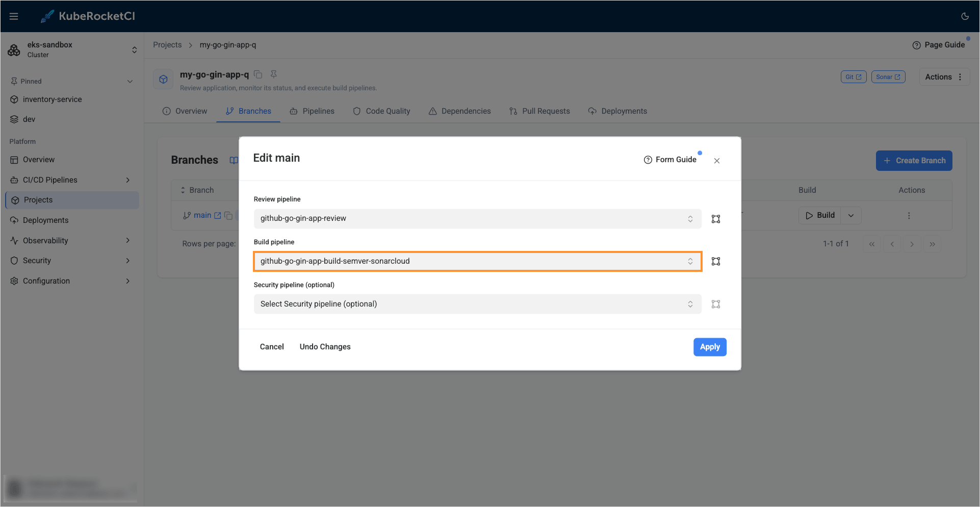View the Build pipeline diagram icon
This screenshot has width=980, height=507.
tap(715, 261)
